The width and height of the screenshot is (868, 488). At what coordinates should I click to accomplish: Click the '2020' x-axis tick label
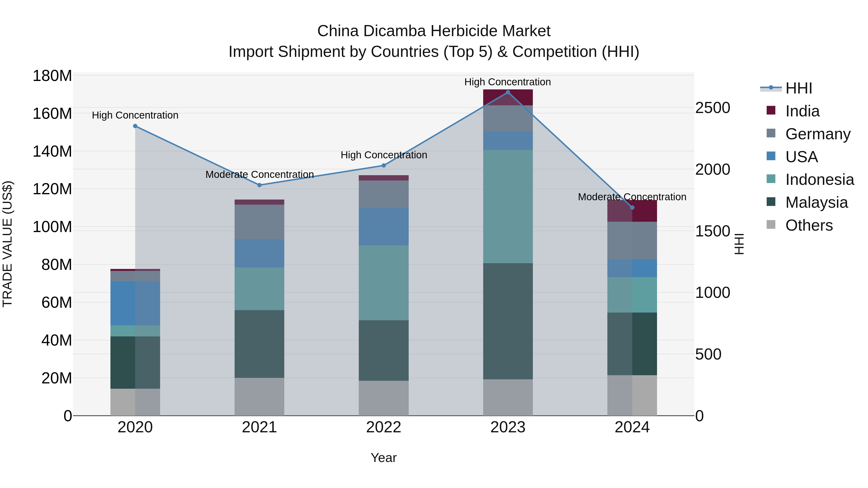(135, 427)
